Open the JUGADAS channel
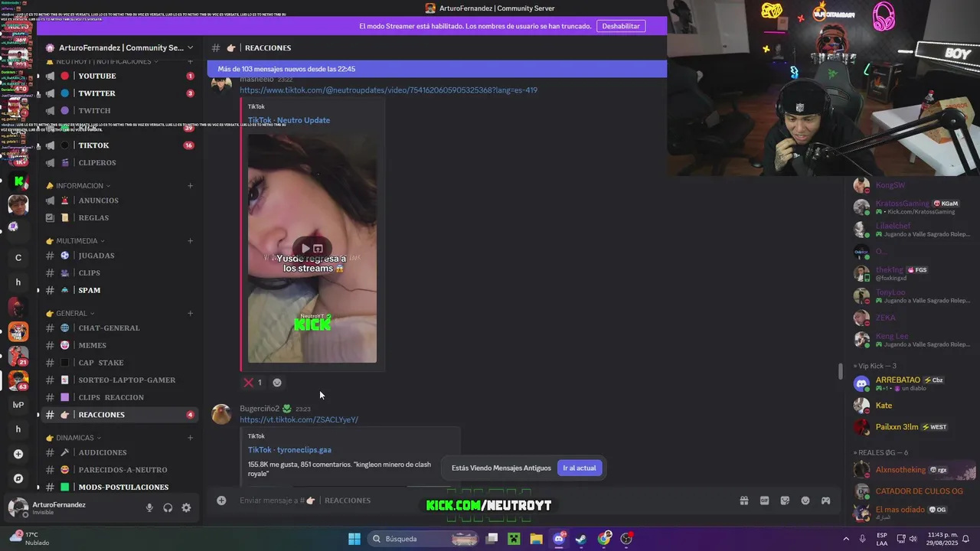 [x=119, y=256]
